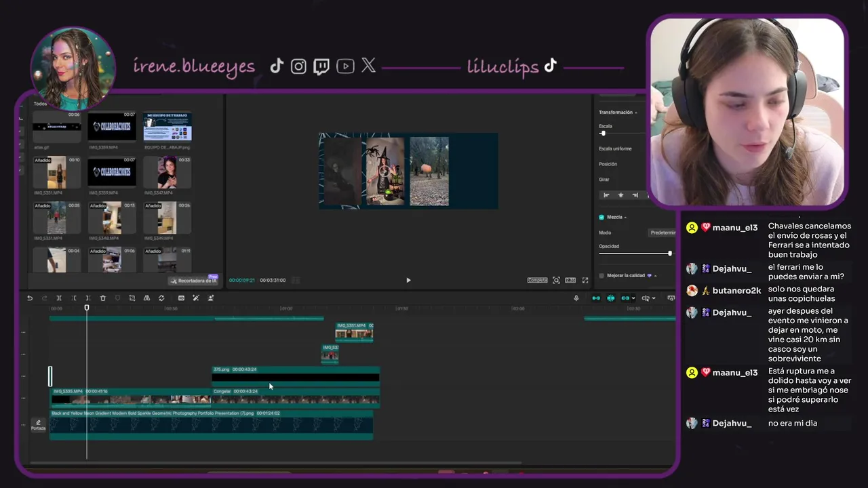Viewport: 868px width, 488px height.
Task: Click the delete left of playhead tool
Action: point(73,298)
